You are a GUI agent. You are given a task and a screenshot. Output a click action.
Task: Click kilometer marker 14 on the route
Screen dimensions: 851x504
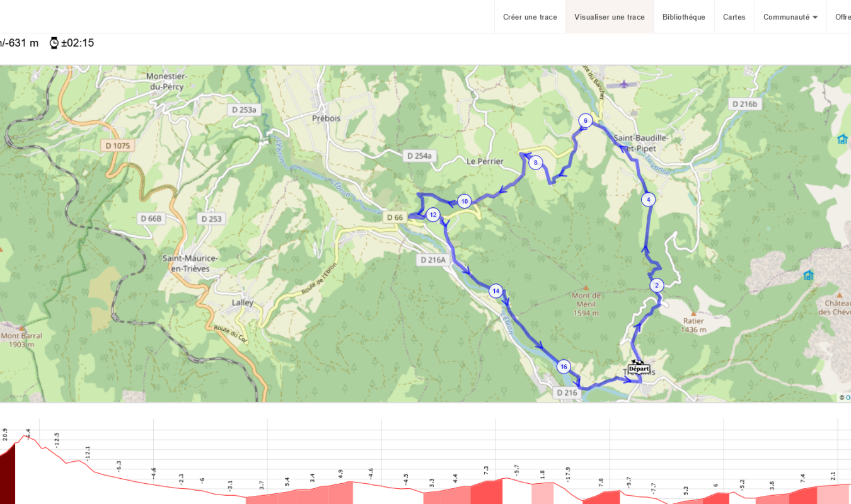496,291
